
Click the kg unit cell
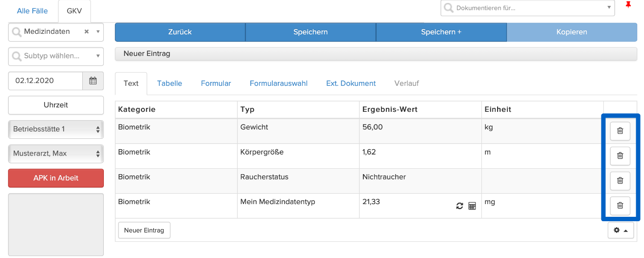(x=542, y=131)
